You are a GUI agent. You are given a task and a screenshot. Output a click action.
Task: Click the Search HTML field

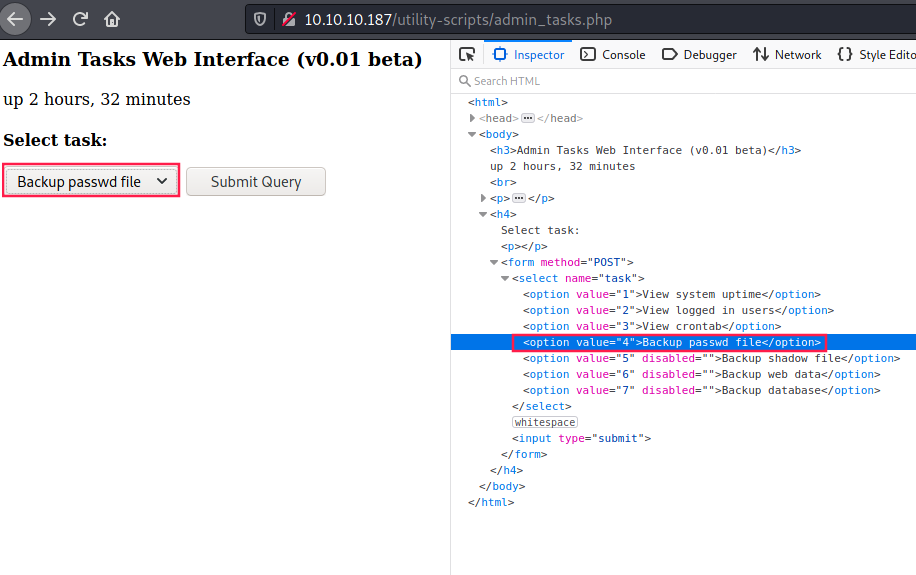(600, 81)
